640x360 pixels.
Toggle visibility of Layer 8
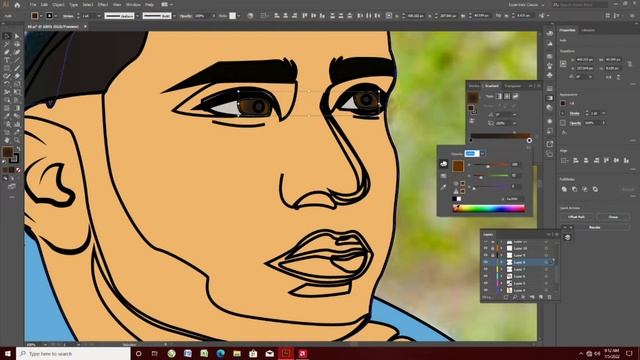click(x=486, y=262)
